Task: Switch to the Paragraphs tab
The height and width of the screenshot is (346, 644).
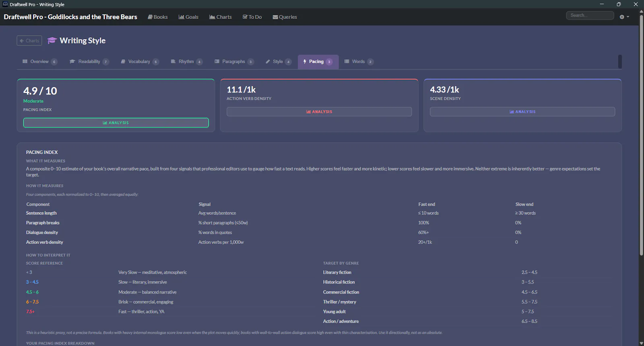Action: point(234,62)
